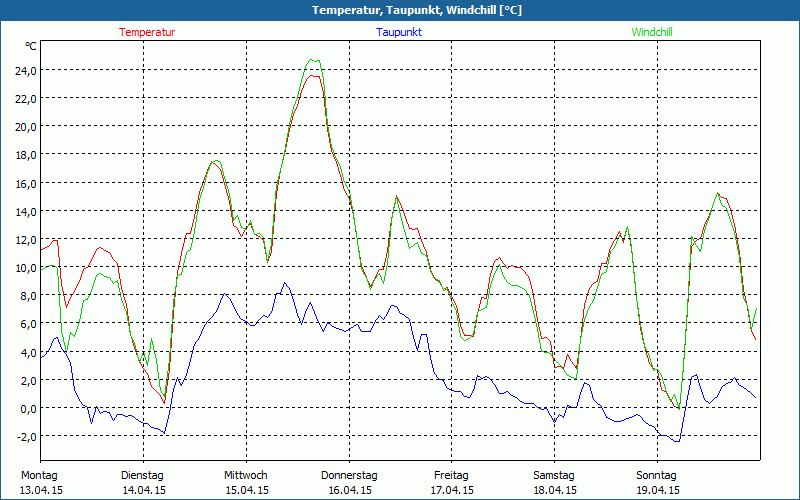Click the 'Samstag' day label
Image resolution: width=800 pixels, height=500 pixels.
tap(554, 476)
